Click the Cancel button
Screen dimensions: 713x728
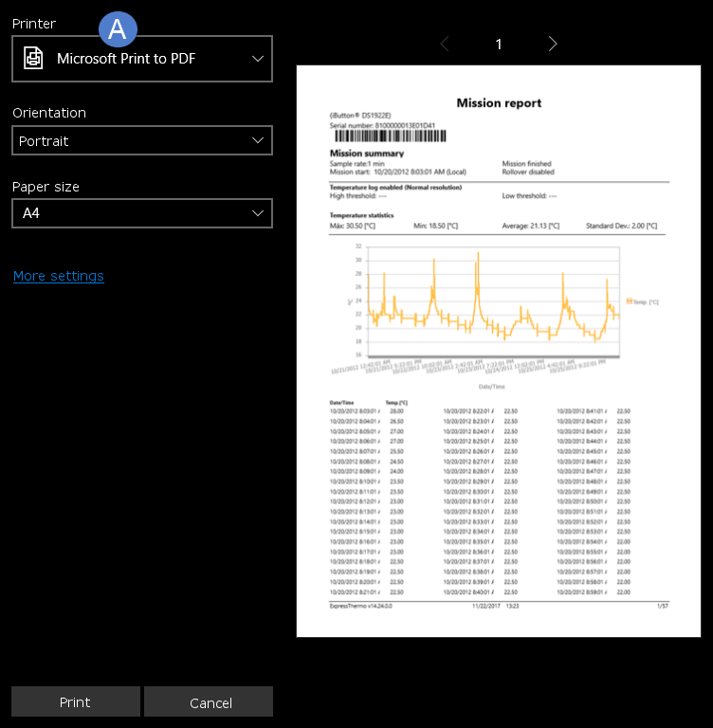click(x=209, y=701)
